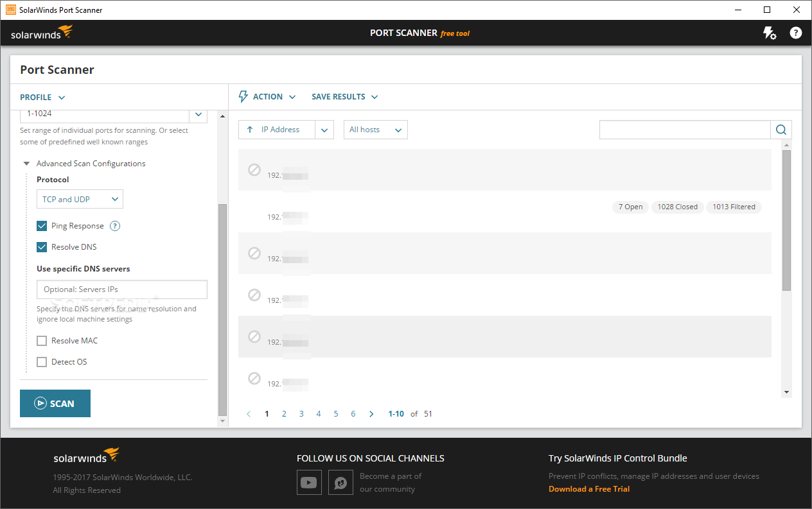Click the left panel scroll up arrow
The width and height of the screenshot is (812, 509).
coord(223,116)
